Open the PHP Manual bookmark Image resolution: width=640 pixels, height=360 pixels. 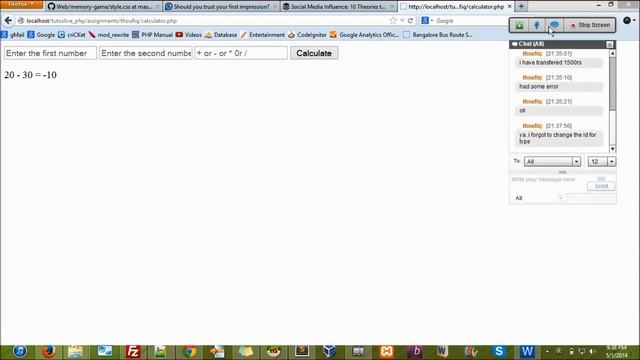152,35
